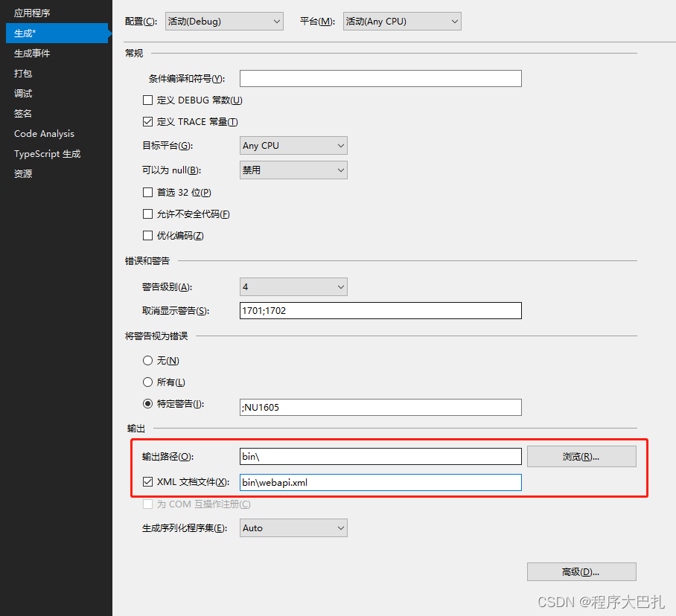Click the 取消显示警告 field with 1701;1702
The image size is (676, 616).
pos(380,311)
